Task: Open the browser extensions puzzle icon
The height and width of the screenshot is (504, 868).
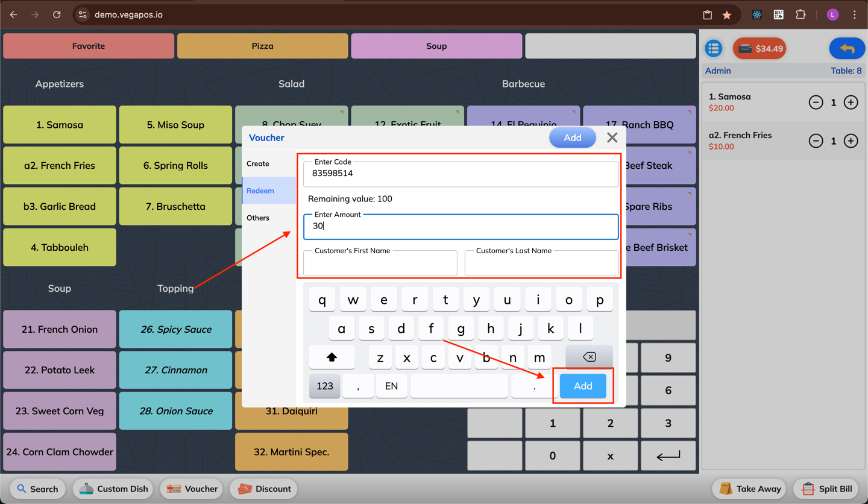Action: click(800, 15)
